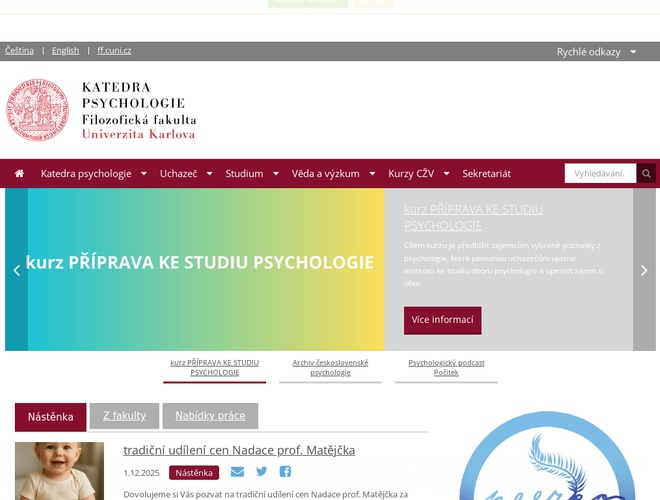This screenshot has height=500, width=660.
Task: Click the home icon in navigation bar
Action: point(19,174)
